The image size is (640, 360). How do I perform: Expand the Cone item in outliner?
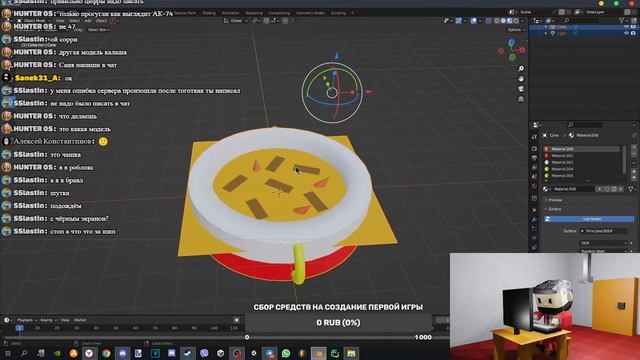[x=546, y=27]
